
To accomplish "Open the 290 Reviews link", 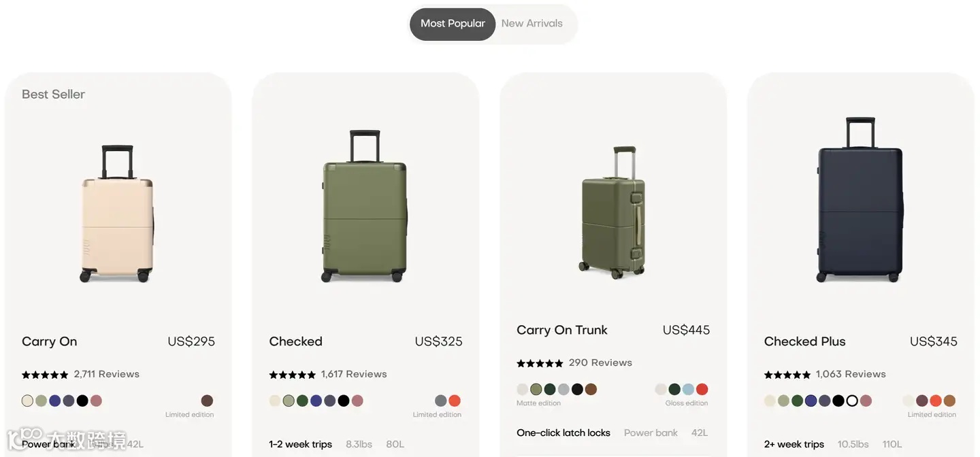I will [x=600, y=362].
